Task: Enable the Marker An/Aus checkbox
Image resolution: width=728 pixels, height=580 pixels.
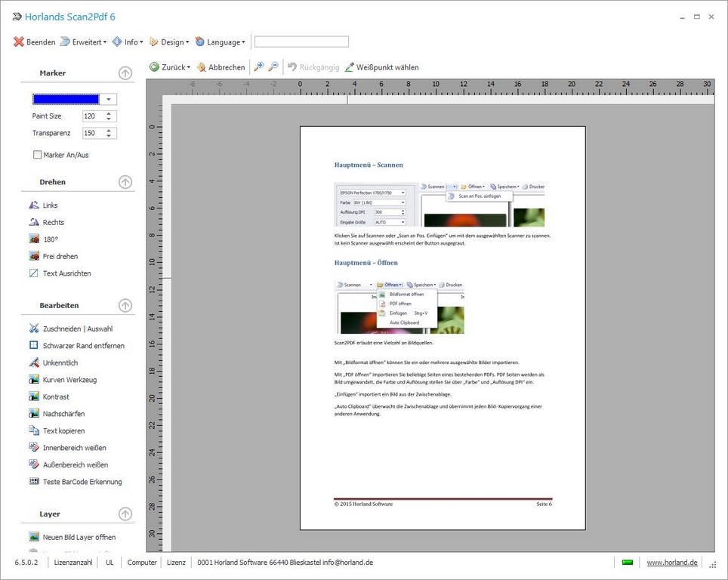Action: 38,155
